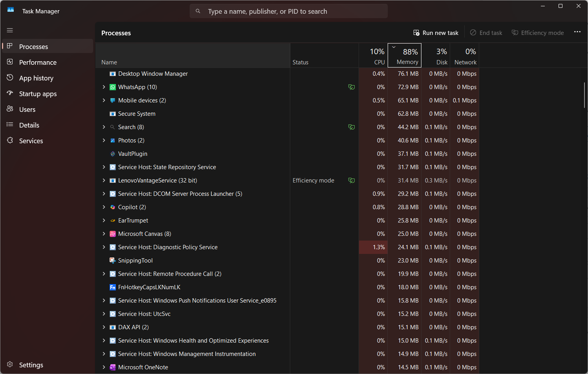588x374 pixels.
Task: Open the hamburger navigation menu
Action: (10, 30)
